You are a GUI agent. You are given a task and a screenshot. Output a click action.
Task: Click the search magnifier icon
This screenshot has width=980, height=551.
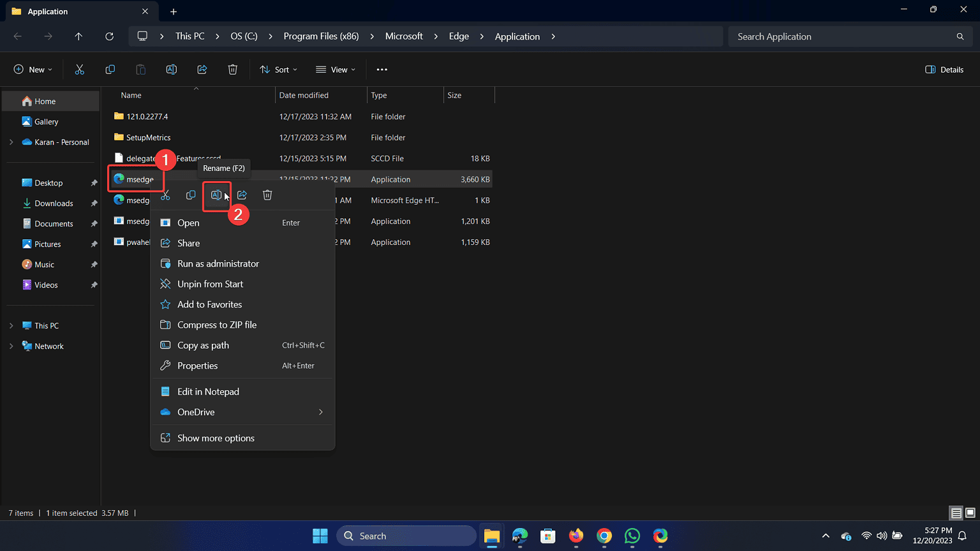[960, 36]
